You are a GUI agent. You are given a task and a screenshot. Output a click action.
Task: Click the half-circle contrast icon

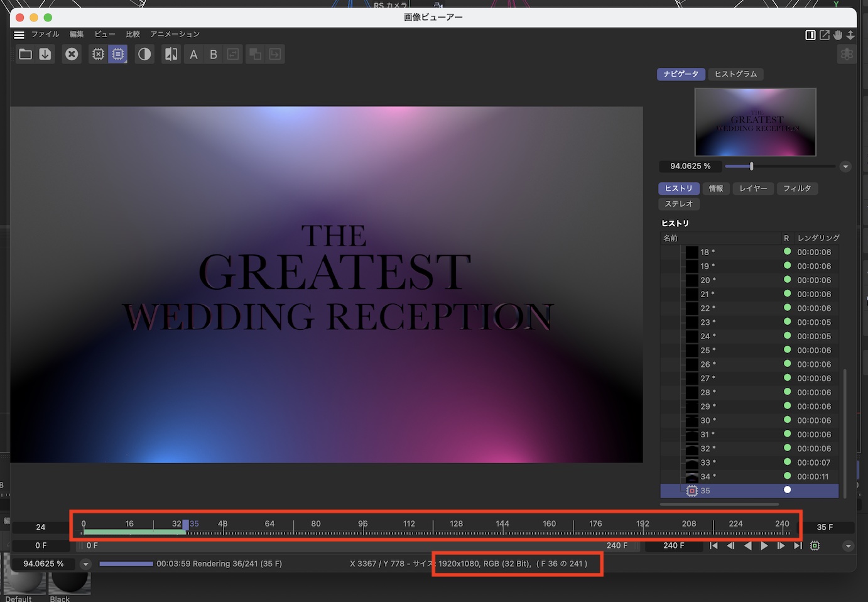[x=144, y=54]
